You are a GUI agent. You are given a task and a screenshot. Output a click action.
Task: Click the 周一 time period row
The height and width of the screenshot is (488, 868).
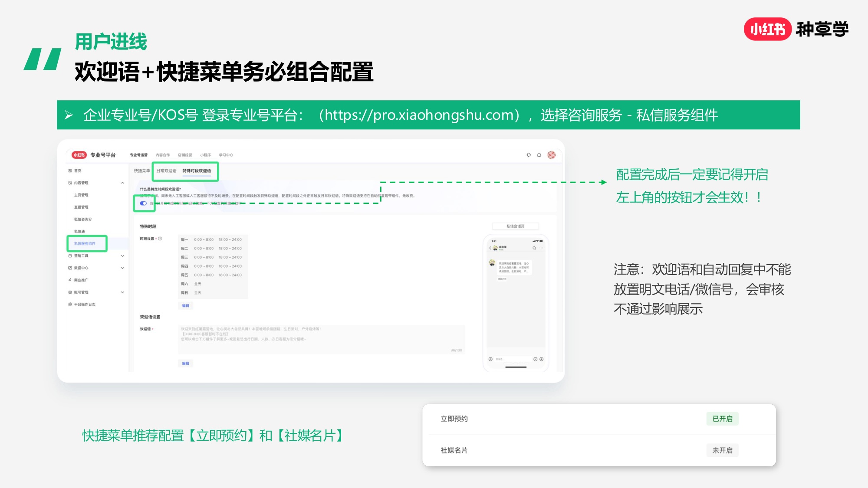[x=212, y=239]
